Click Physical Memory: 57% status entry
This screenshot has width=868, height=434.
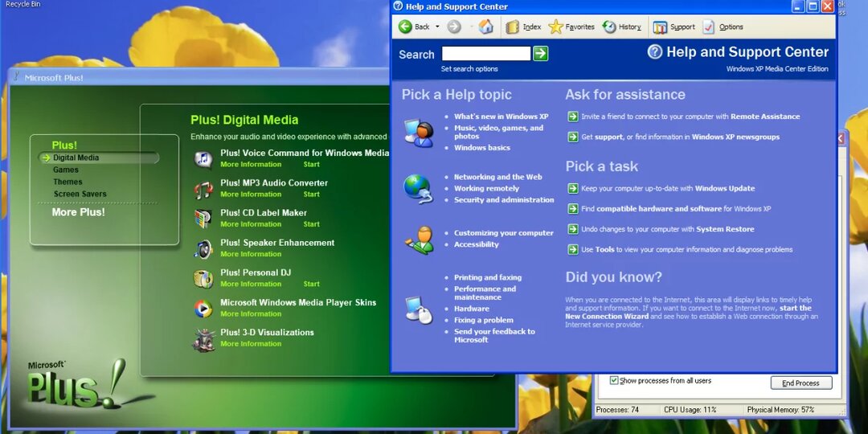(x=780, y=410)
